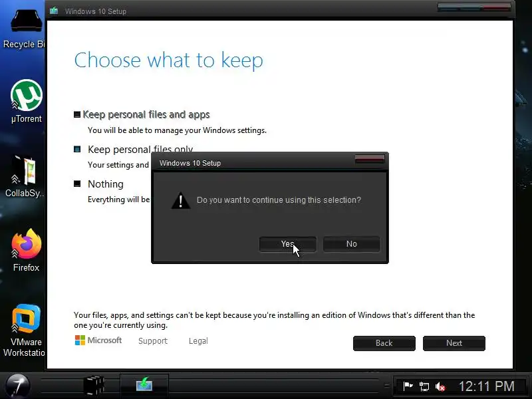Open the Support link
This screenshot has width=532, height=399.
[153, 341]
